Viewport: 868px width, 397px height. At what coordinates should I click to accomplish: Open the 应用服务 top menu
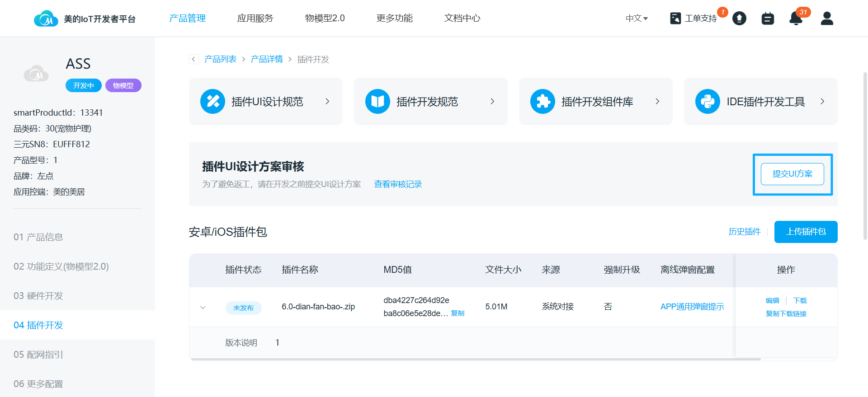pos(255,18)
